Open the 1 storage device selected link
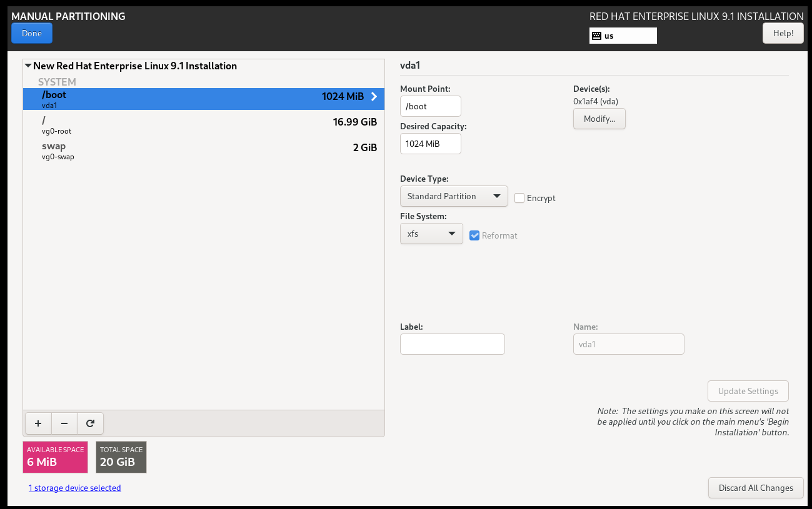 point(75,488)
